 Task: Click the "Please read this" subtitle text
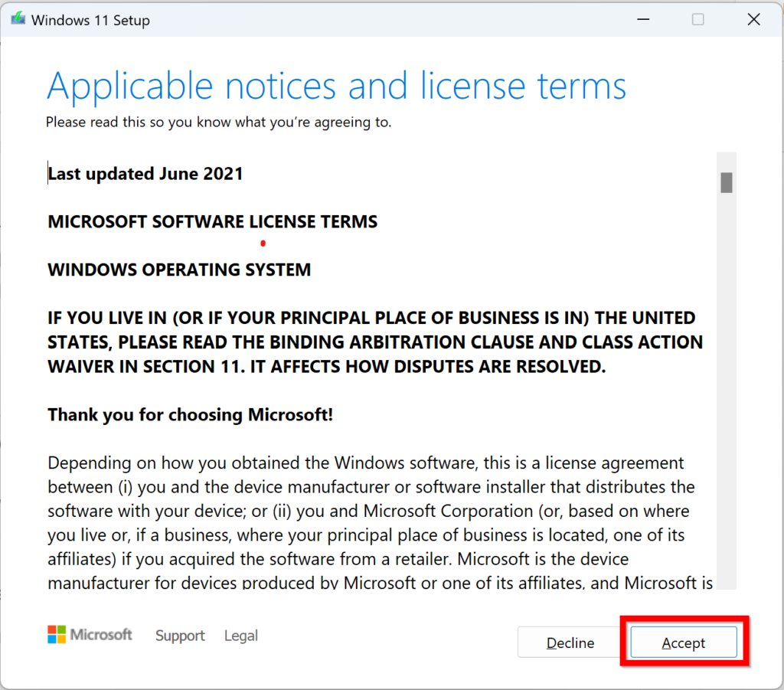click(x=218, y=123)
